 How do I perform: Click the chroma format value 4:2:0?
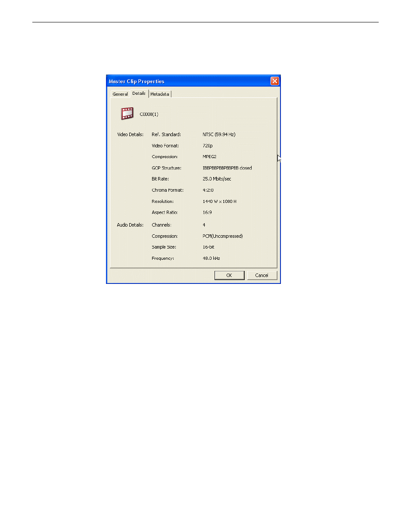tap(208, 190)
